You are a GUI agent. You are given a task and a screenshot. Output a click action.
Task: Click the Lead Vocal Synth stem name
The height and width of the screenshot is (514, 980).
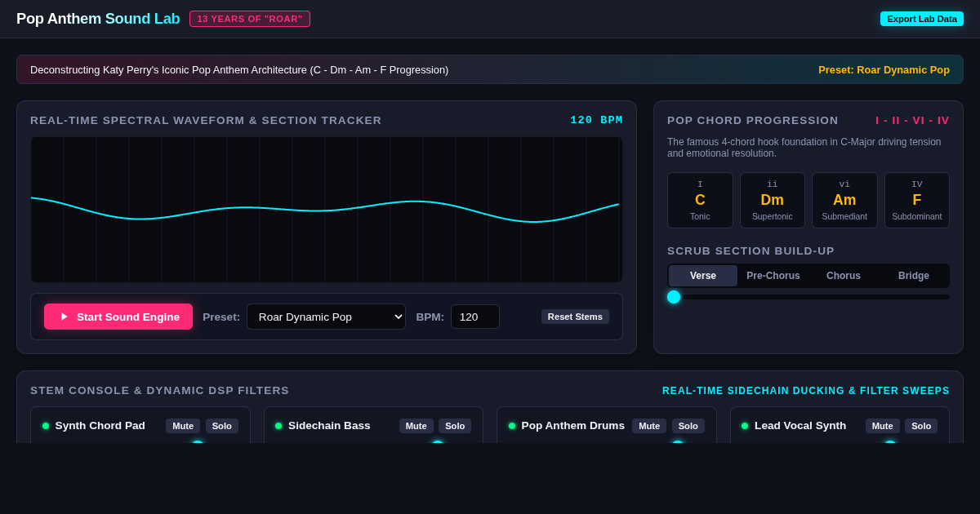[800, 426]
